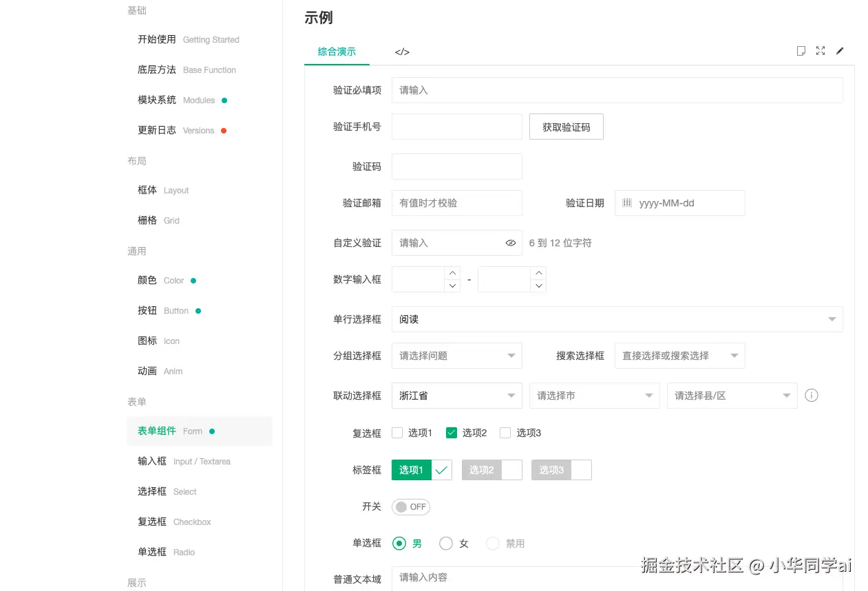The width and height of the screenshot is (868, 591).
Task: Open 栅格 Grid page
Action: pyautogui.click(x=158, y=220)
